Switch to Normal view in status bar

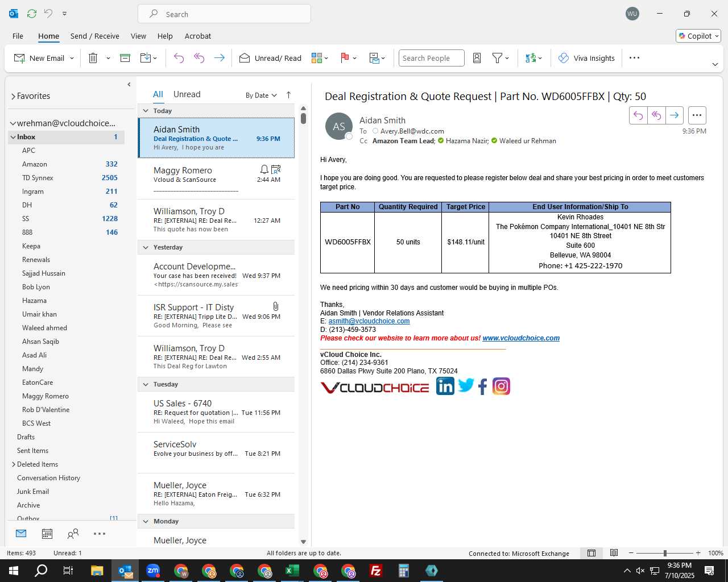click(x=591, y=553)
